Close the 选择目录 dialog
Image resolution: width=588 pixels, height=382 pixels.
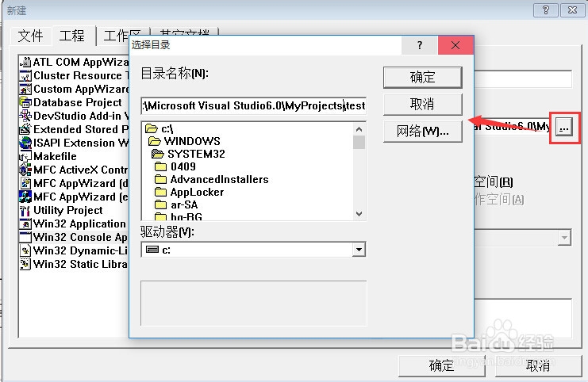click(x=455, y=46)
